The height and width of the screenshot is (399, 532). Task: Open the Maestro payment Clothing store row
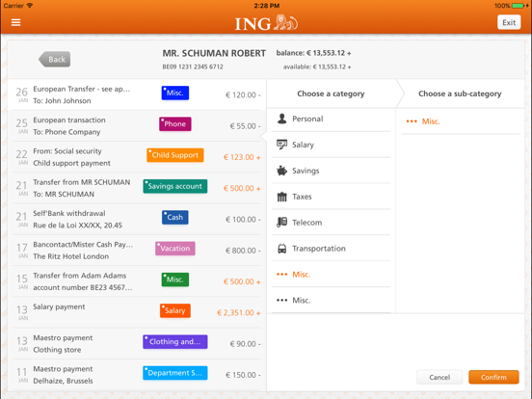tap(137, 344)
